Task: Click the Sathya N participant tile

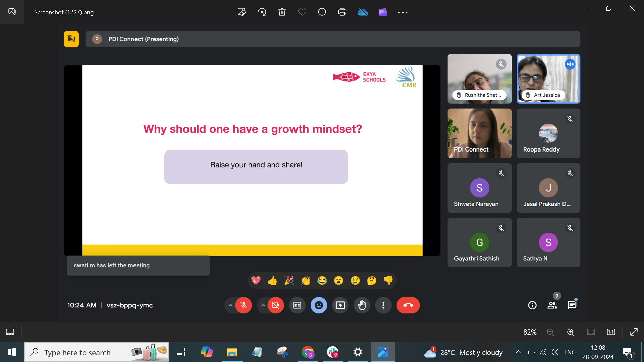Action: (x=548, y=242)
